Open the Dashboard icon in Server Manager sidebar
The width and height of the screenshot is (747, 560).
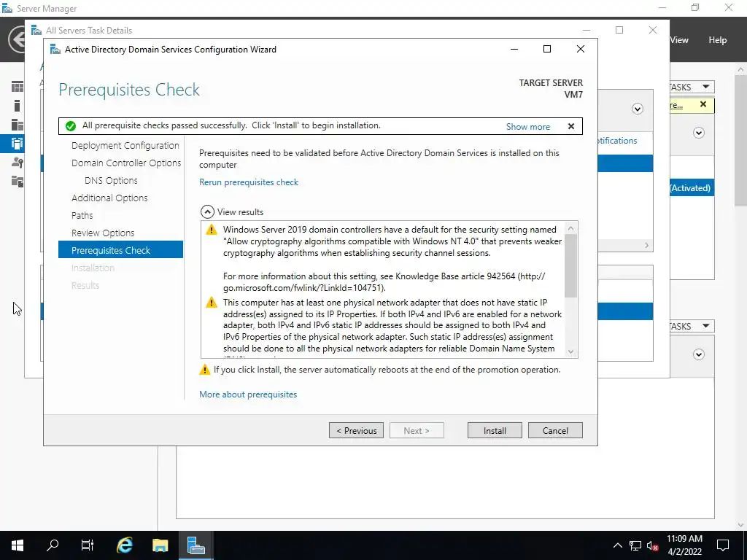18,87
